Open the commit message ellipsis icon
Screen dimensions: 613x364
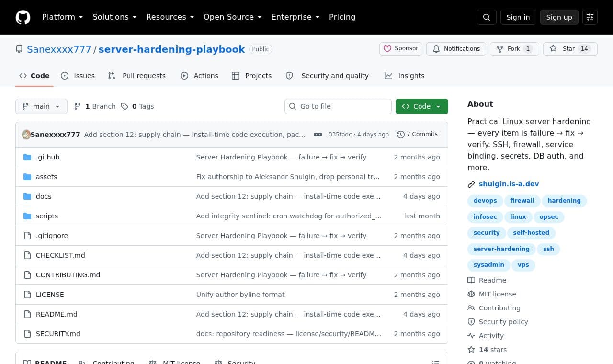click(x=318, y=135)
